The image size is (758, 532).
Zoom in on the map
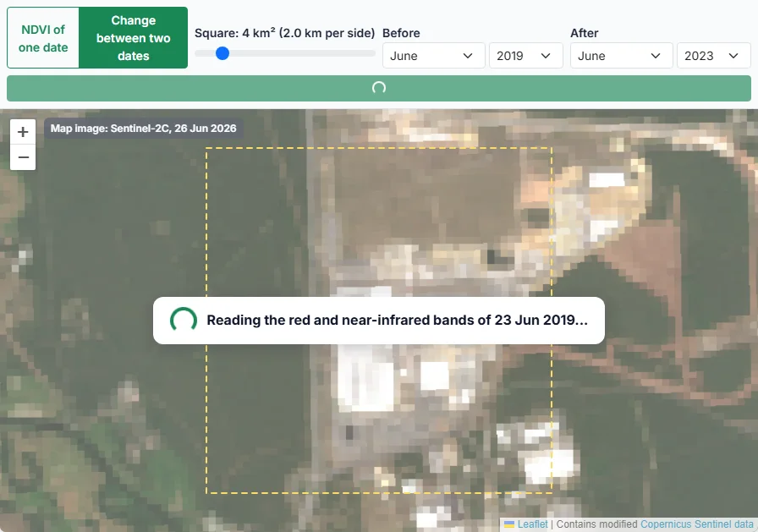23,132
